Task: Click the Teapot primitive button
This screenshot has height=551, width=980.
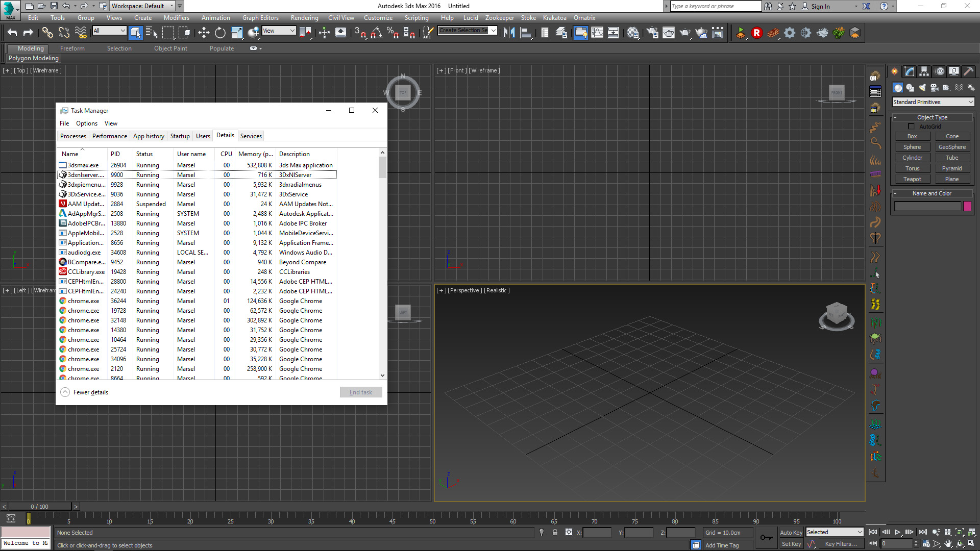Action: (x=912, y=179)
